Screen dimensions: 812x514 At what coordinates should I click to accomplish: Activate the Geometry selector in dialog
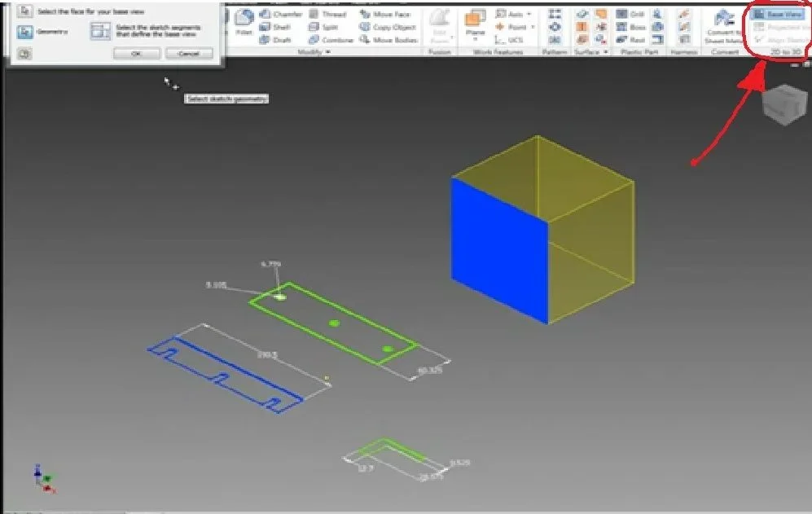pos(25,32)
